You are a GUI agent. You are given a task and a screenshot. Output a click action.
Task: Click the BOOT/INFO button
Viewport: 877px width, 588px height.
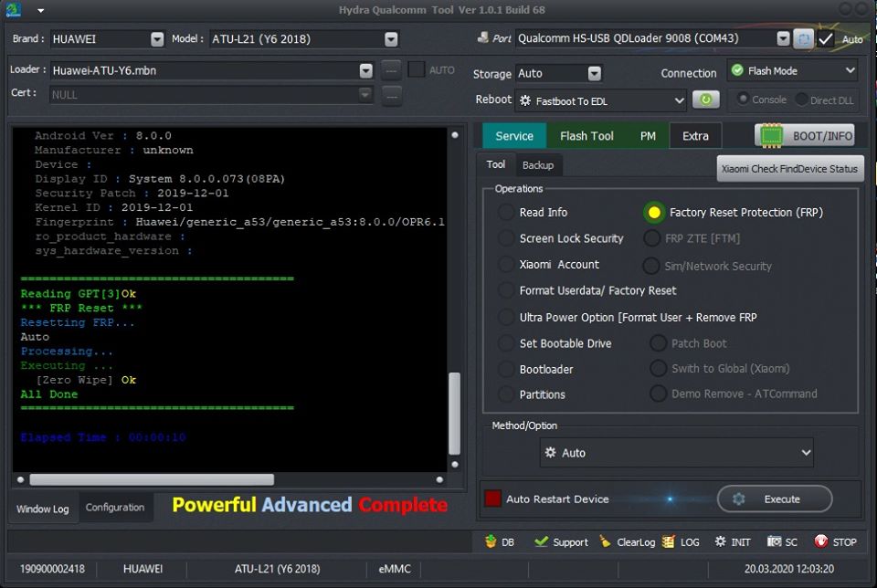[x=805, y=136]
